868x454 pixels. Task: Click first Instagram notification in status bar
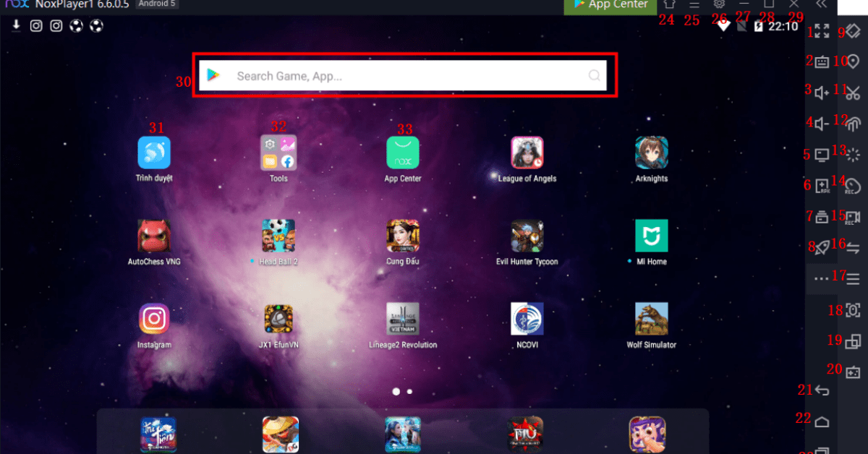click(36, 26)
